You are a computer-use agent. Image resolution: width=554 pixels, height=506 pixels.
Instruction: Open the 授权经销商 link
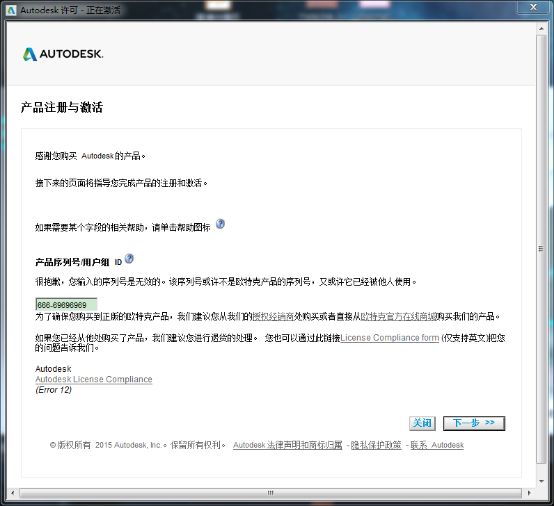pos(273,316)
